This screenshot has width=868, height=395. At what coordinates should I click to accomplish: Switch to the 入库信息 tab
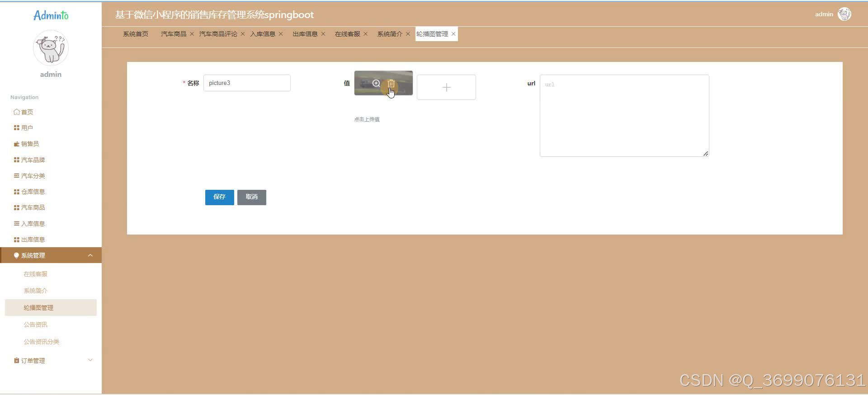pos(263,34)
